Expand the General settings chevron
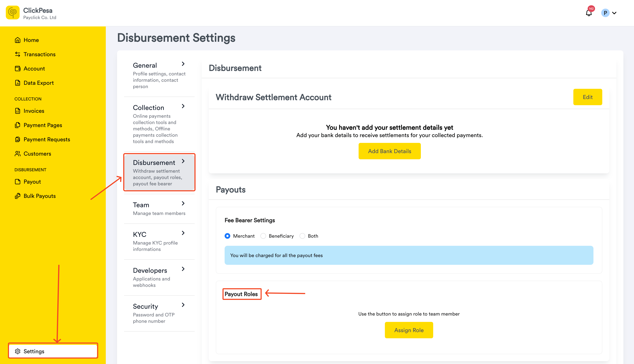 click(x=183, y=64)
